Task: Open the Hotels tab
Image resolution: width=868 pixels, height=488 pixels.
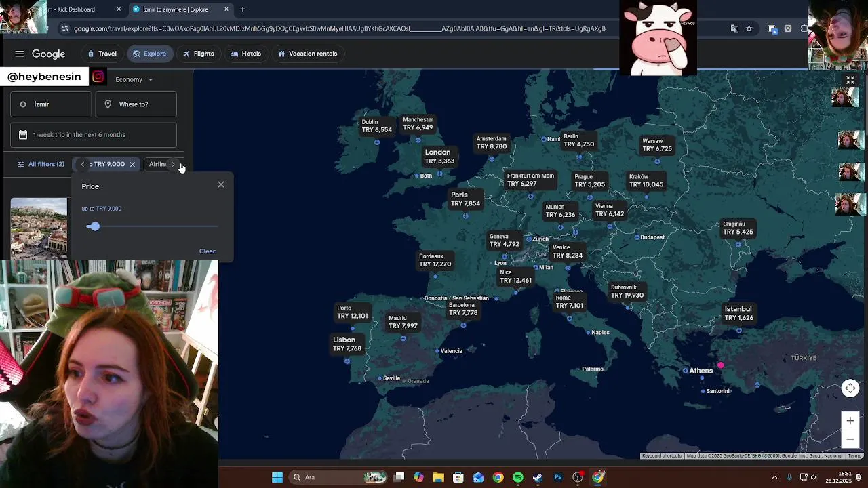Action: (245, 54)
